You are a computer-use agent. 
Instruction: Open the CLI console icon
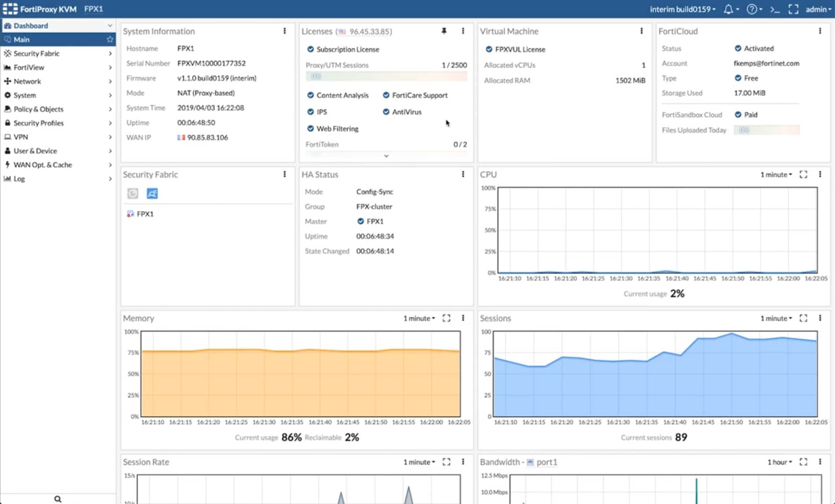[x=775, y=9]
